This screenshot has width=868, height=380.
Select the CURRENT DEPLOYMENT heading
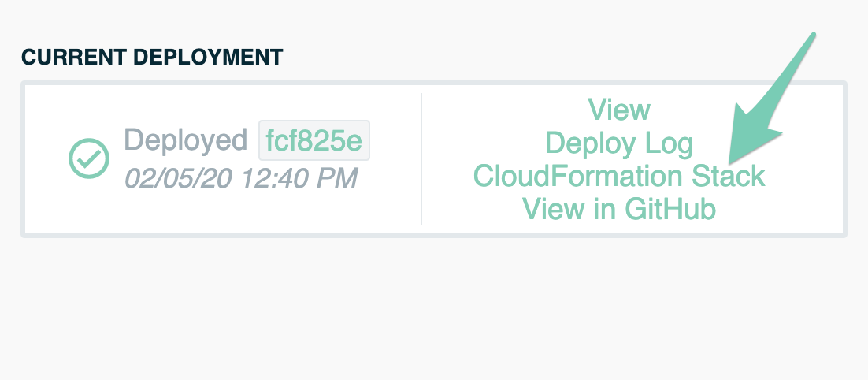click(152, 57)
